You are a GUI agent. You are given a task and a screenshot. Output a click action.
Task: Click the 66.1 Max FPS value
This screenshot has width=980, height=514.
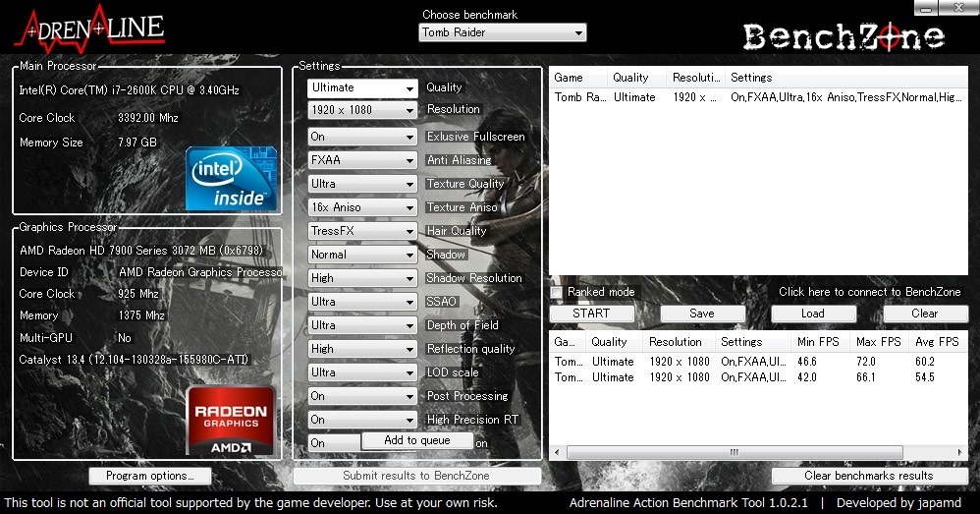coord(866,377)
